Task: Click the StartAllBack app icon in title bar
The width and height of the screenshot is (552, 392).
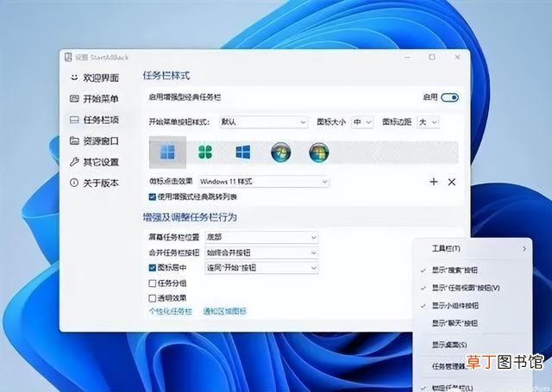Action: pos(68,57)
